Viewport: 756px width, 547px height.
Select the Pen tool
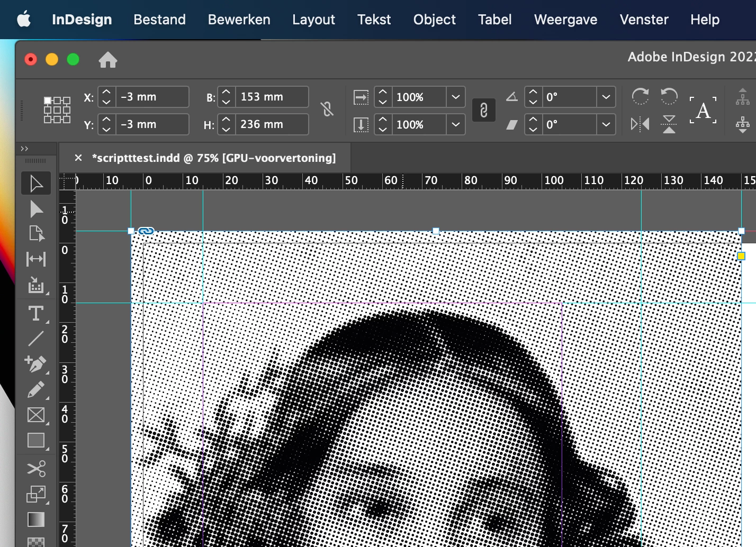(x=36, y=364)
